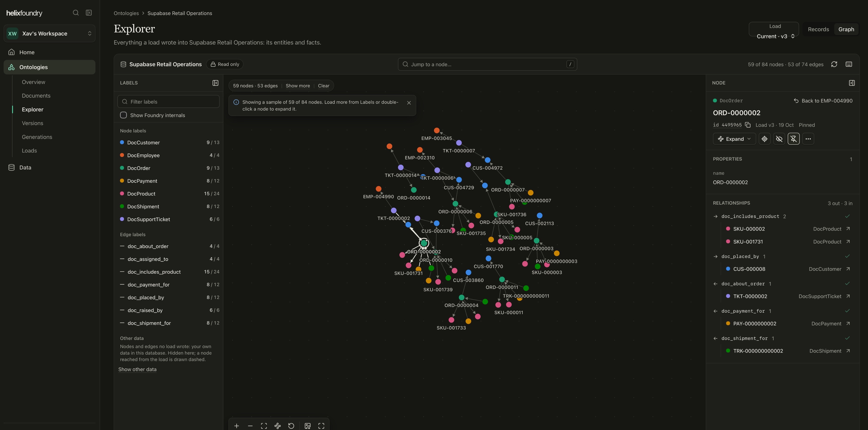Click the Ontologies breadcrumb link

126,13
